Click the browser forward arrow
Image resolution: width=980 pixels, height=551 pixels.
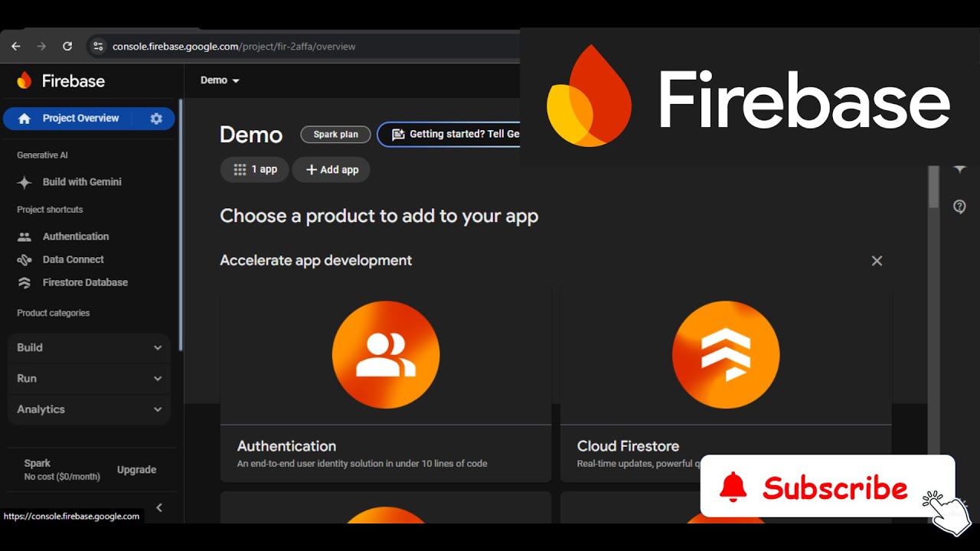point(41,47)
